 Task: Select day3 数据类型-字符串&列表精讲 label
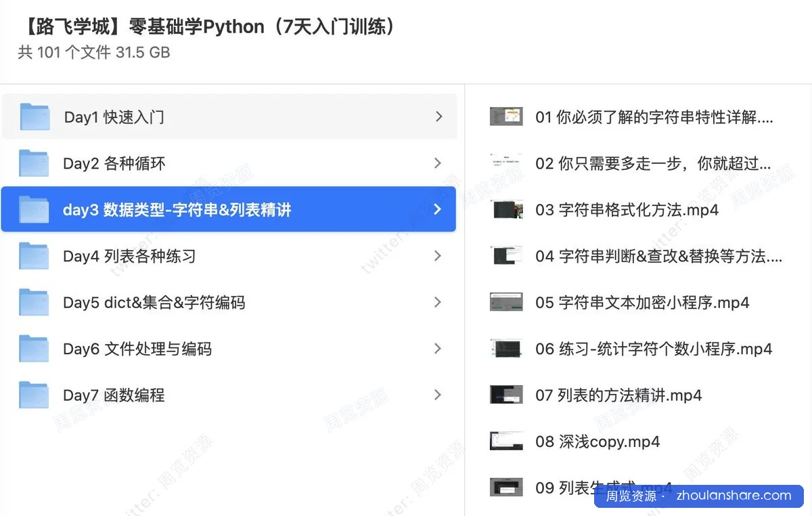coord(177,210)
